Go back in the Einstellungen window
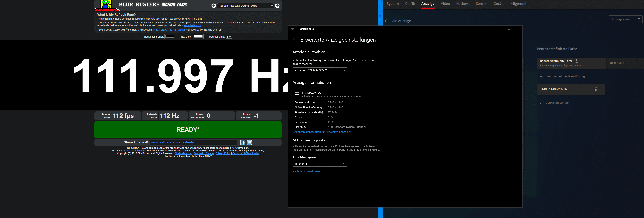644x218 pixels. coord(293,29)
